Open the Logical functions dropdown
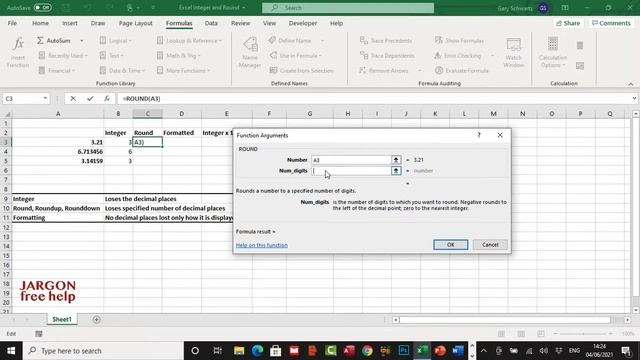This screenshot has height=360, width=640. point(116,41)
